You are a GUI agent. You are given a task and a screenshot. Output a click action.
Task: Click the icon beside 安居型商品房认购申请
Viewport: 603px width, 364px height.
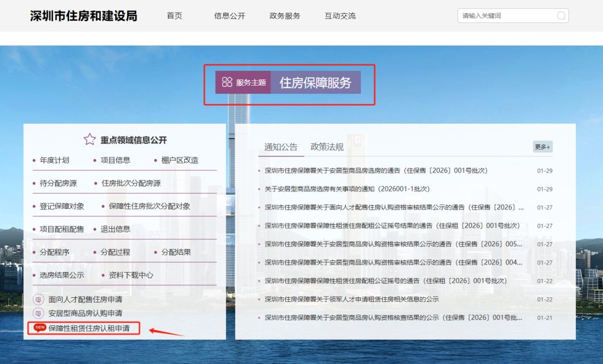point(38,313)
